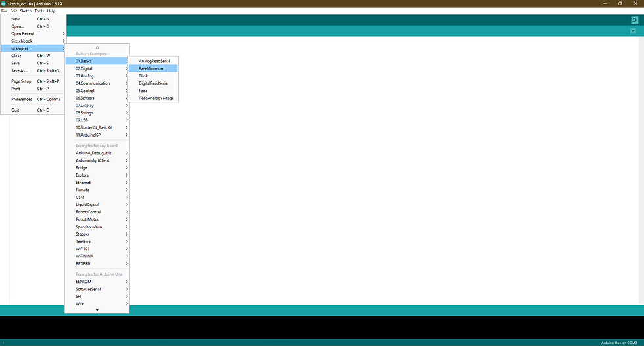Open the File menu
The image size is (644, 346).
click(x=4, y=11)
